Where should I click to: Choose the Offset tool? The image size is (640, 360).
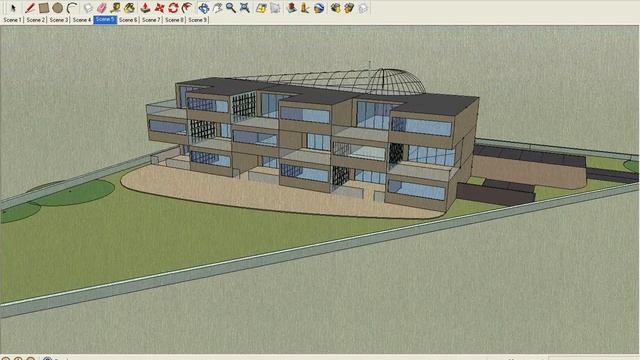coord(187,8)
